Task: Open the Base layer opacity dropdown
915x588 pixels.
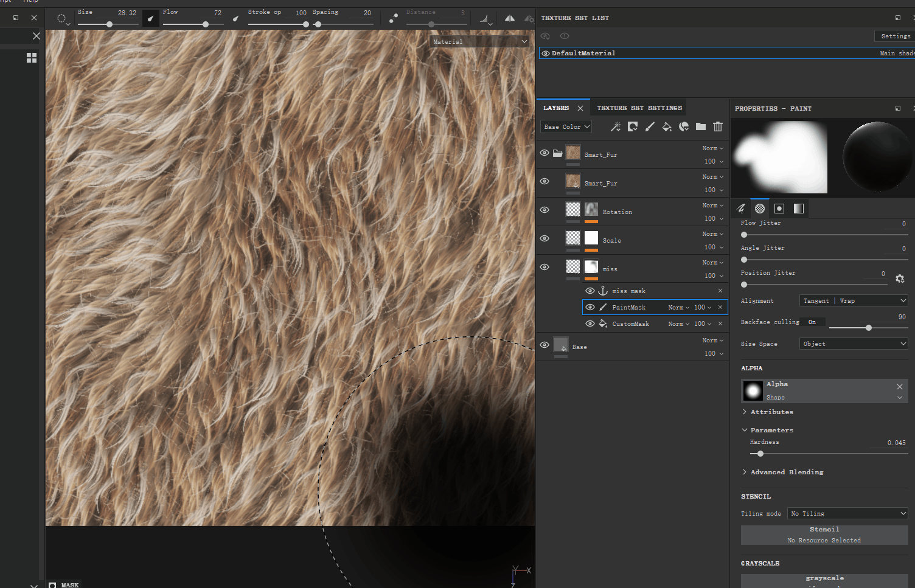Action: (x=714, y=353)
